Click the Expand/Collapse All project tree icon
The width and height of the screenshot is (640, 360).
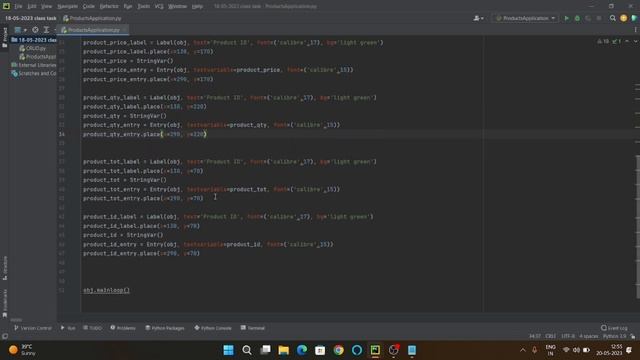(x=46, y=30)
